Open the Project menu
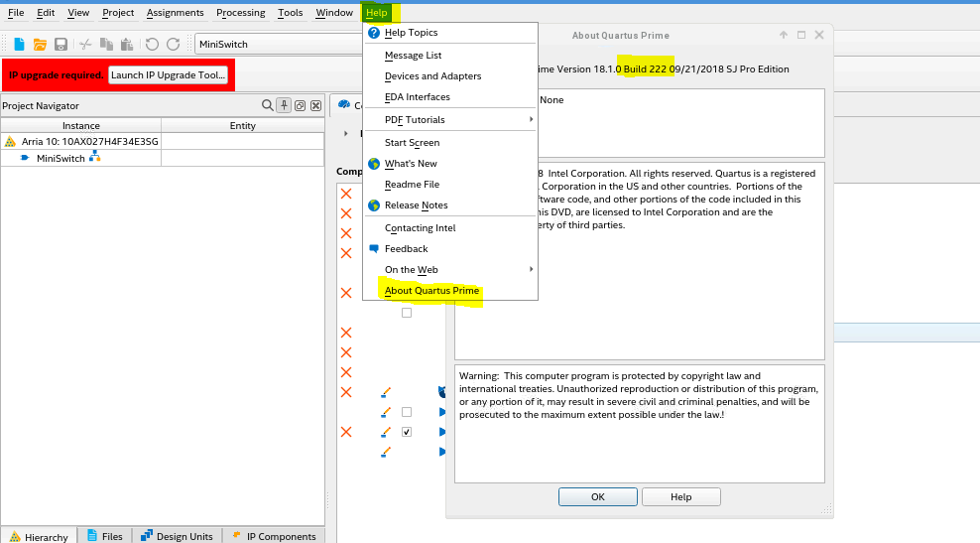The height and width of the screenshot is (543, 980). [118, 13]
